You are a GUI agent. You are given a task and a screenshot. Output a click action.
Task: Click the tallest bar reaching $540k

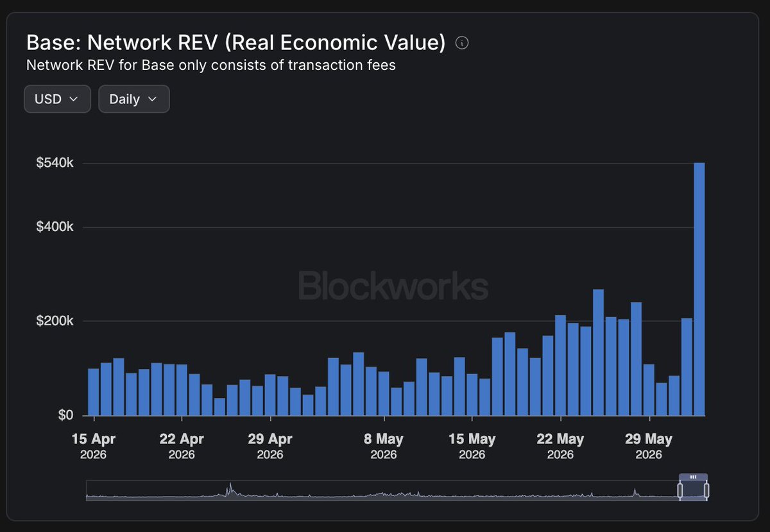[699, 289]
